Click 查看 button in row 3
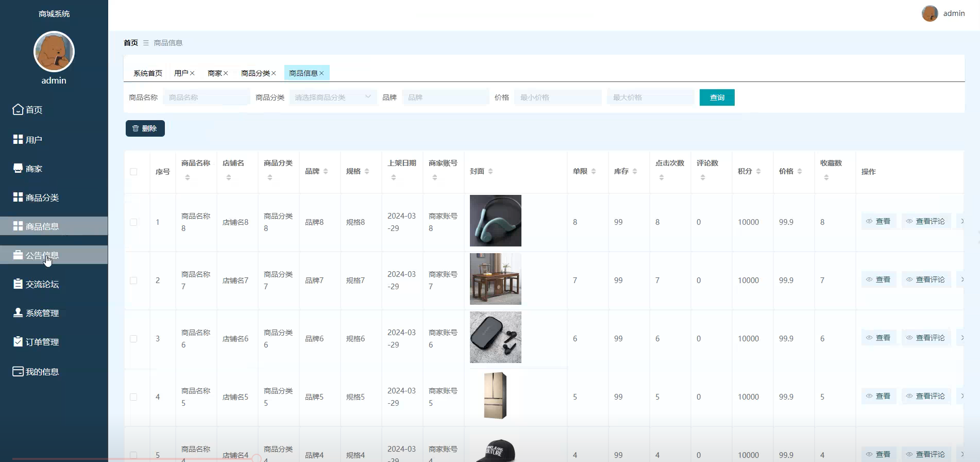The image size is (980, 462). click(878, 338)
